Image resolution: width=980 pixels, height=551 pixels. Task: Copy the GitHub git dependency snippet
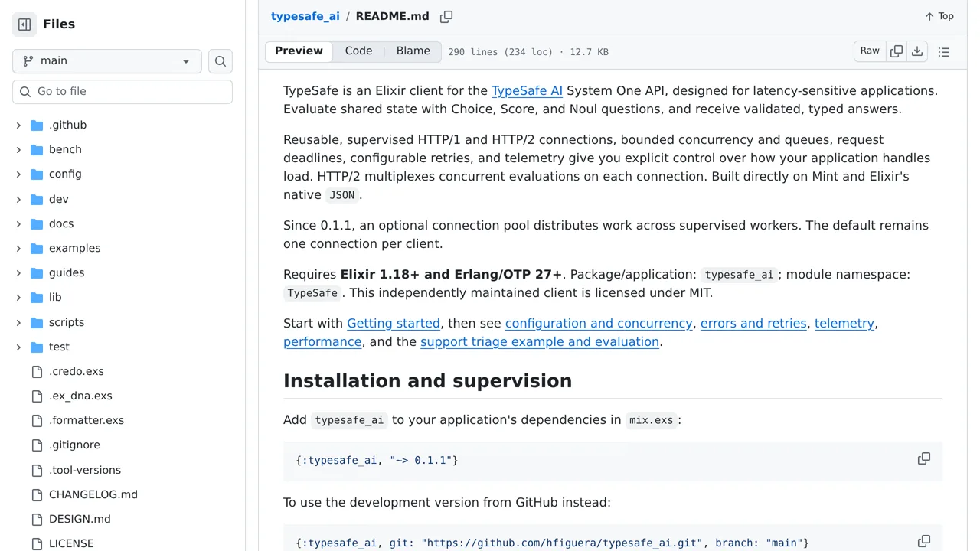coord(924,541)
